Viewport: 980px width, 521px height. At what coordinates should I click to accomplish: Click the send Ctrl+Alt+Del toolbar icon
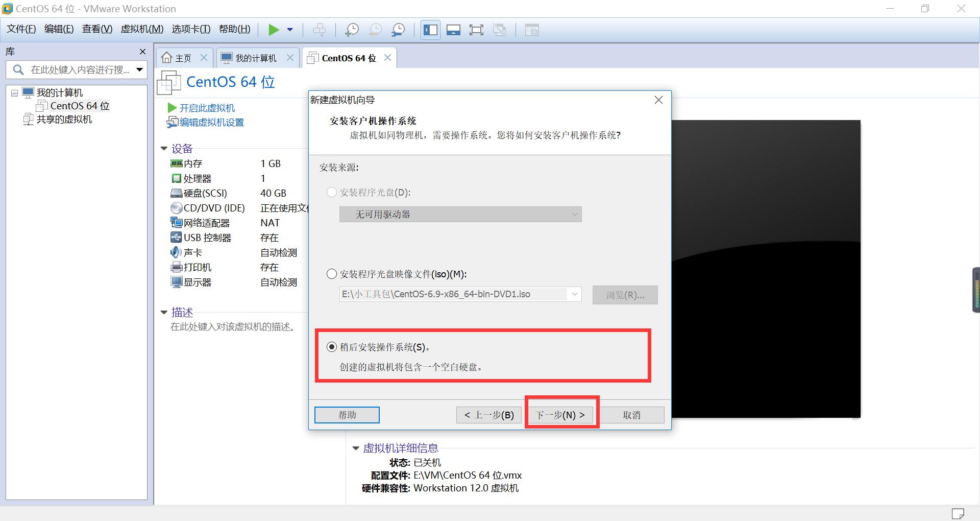point(320,30)
